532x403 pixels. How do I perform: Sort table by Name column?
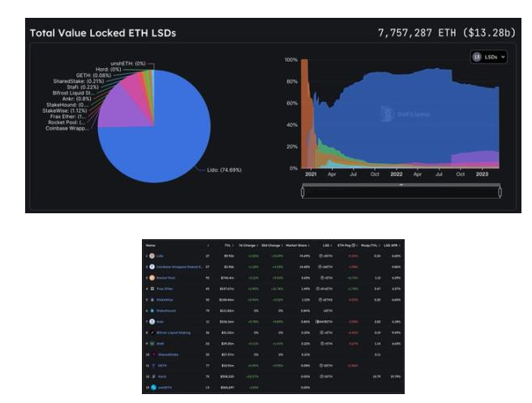tap(150, 245)
